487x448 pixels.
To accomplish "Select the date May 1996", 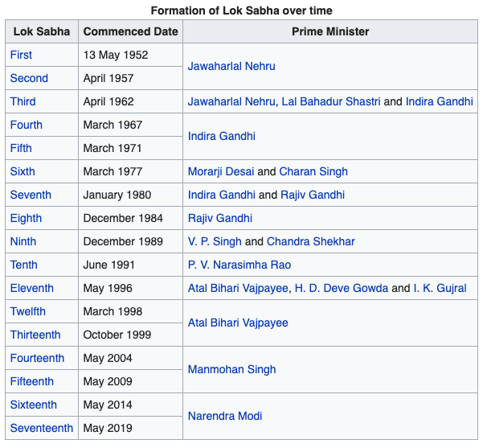I will click(x=108, y=288).
